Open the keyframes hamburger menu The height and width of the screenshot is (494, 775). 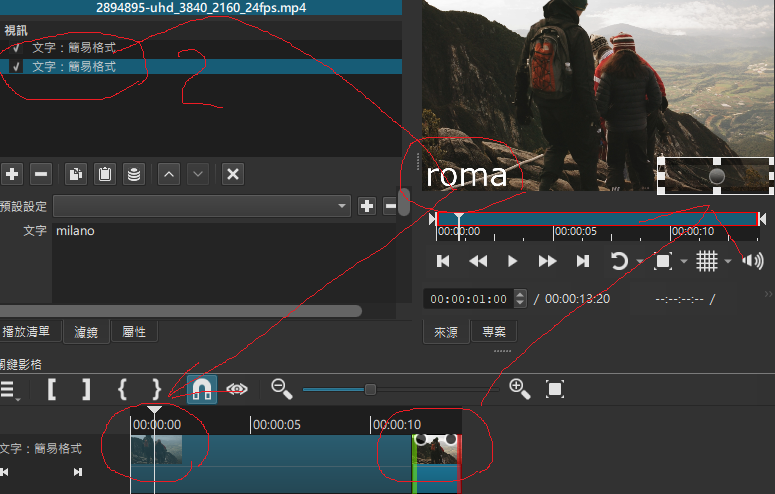pyautogui.click(x=7, y=389)
